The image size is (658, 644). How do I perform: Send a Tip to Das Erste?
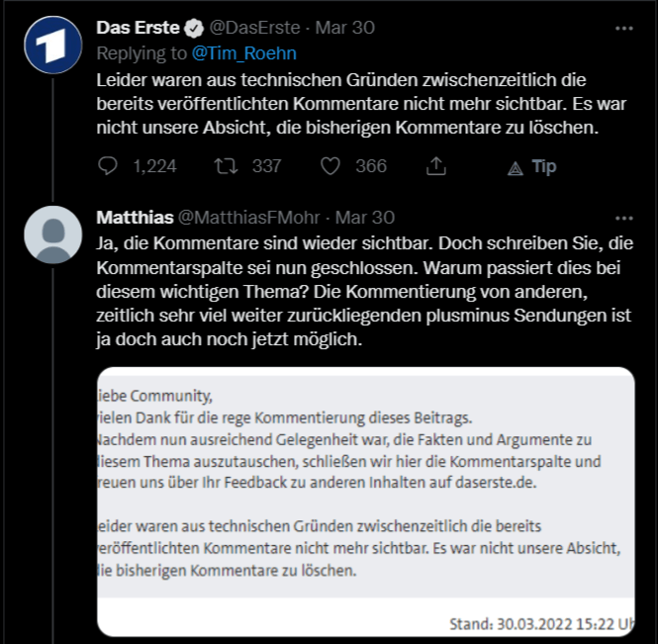pyautogui.click(x=531, y=167)
